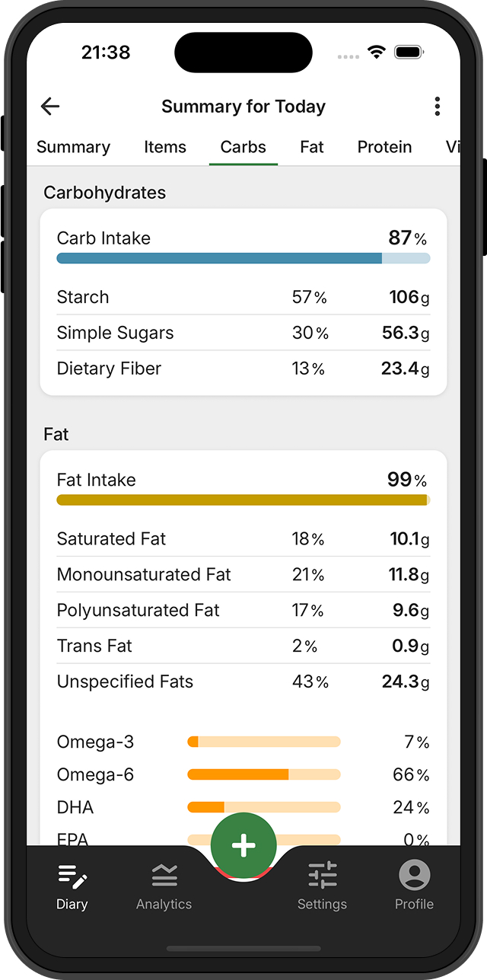
Task: Tap the green plus add button
Action: tap(243, 845)
